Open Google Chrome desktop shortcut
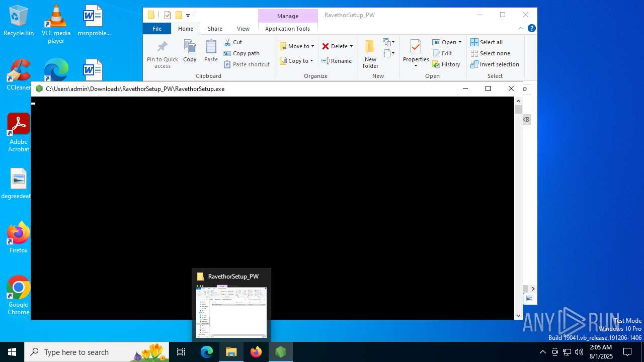Viewport: 644px width, 362px height. [19, 296]
